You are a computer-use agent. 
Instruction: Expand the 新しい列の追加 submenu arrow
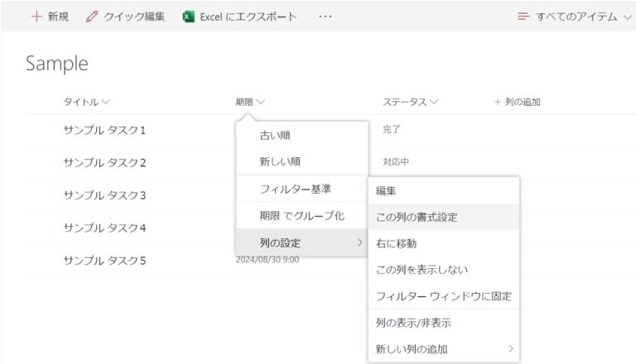pos(511,348)
